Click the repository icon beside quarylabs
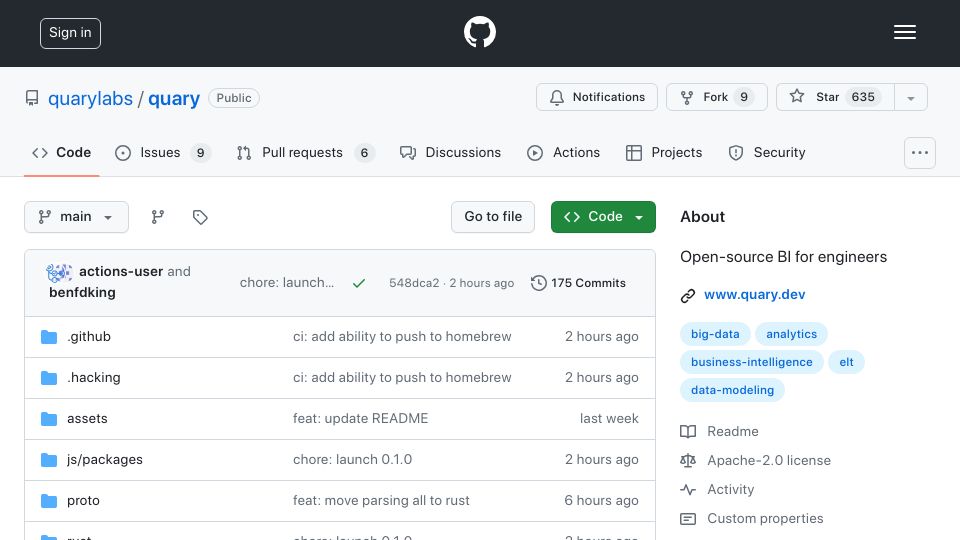The width and height of the screenshot is (960, 540). point(32,98)
